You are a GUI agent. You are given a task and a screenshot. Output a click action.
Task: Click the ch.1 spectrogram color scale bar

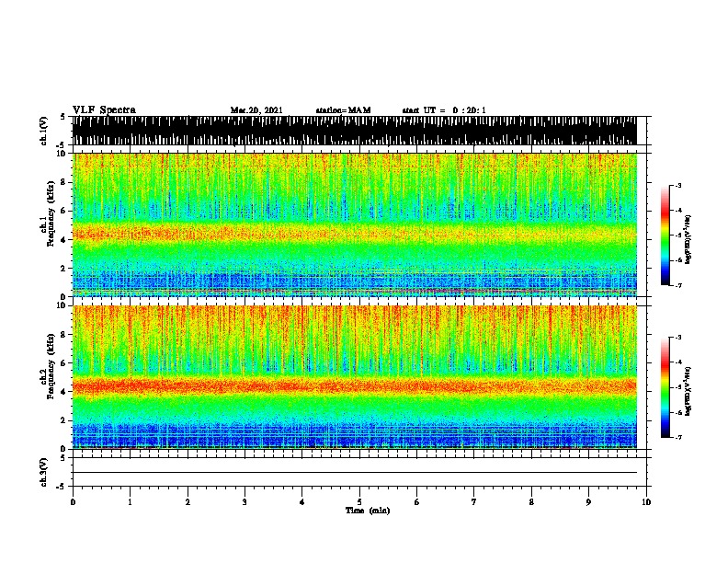[x=665, y=236]
